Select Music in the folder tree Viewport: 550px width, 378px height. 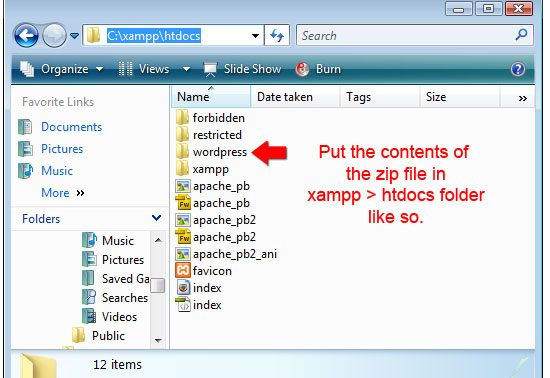pyautogui.click(x=118, y=241)
